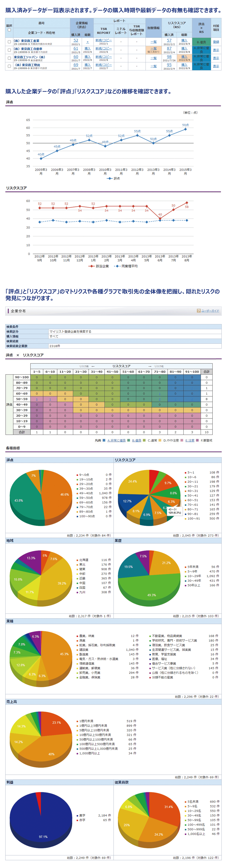
Task: Click the blue 同業種平均 legend marker
Action: click(117, 266)
